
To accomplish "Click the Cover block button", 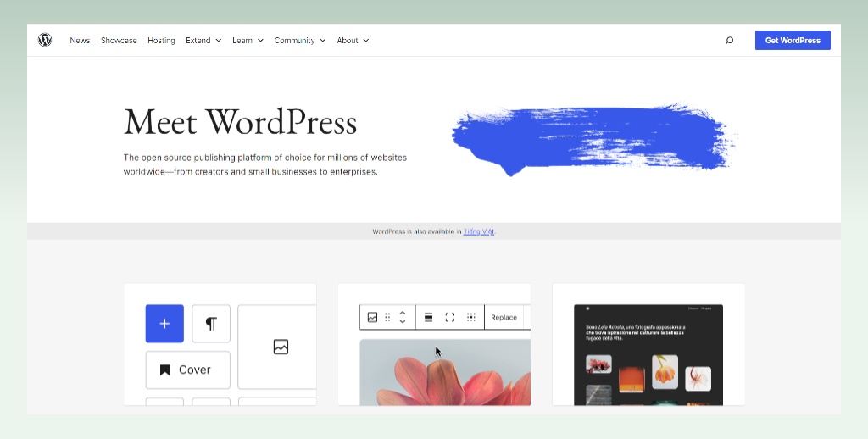I will coord(187,370).
